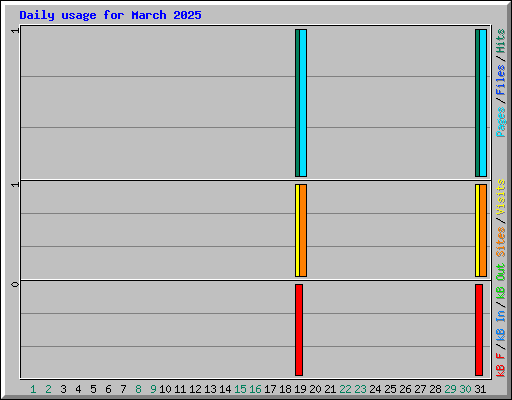Select the red kB F bar for day 19

[x=299, y=330]
